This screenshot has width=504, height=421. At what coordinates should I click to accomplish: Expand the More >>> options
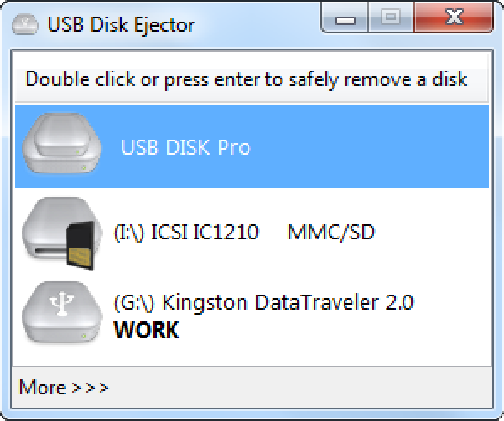coord(64,386)
